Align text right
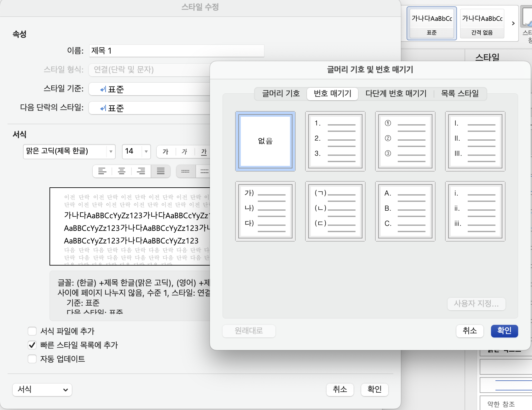The height and width of the screenshot is (410, 532). (141, 171)
